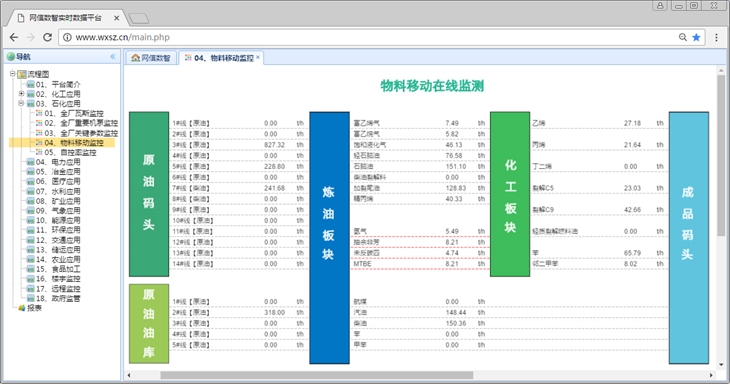Collapse the navigation panel with double-arrow icon
This screenshot has width=730, height=384.
tap(113, 57)
